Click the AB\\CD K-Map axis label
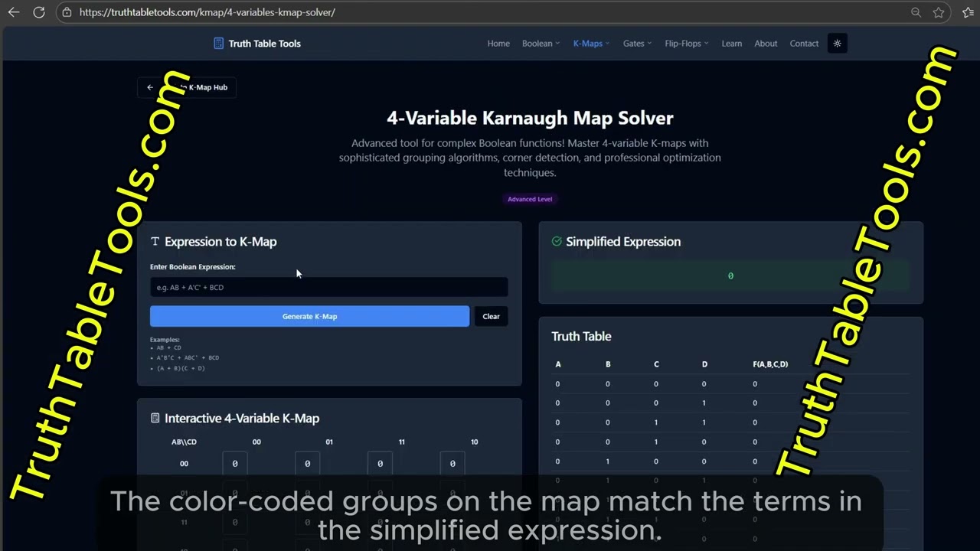 pyautogui.click(x=184, y=442)
